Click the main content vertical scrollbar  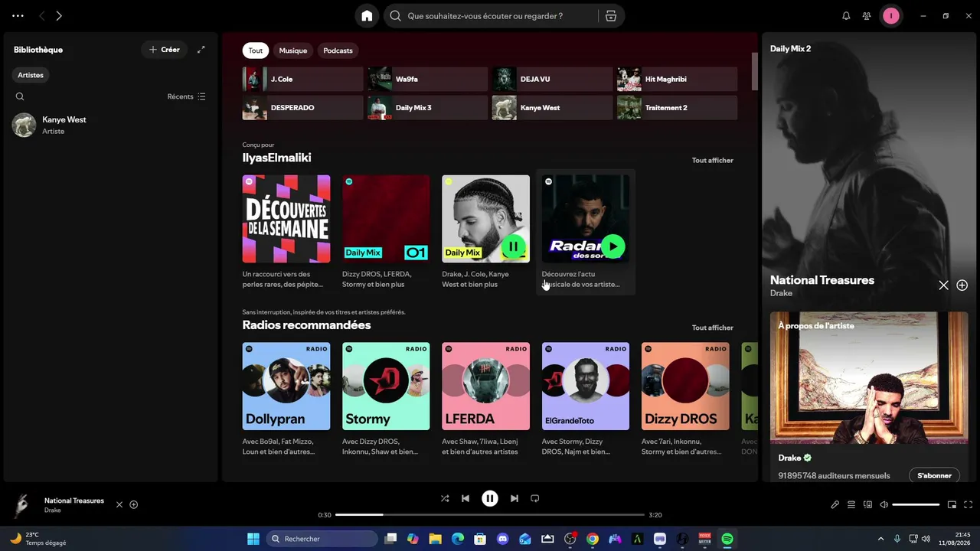point(754,71)
